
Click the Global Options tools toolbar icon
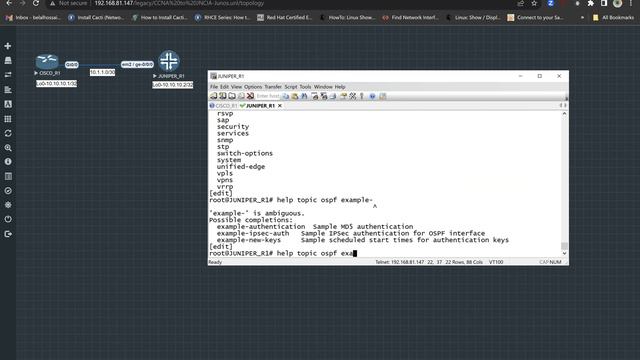[353, 96]
